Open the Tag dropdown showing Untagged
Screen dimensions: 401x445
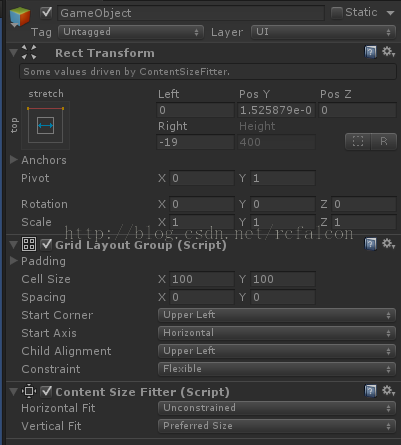[x=131, y=32]
